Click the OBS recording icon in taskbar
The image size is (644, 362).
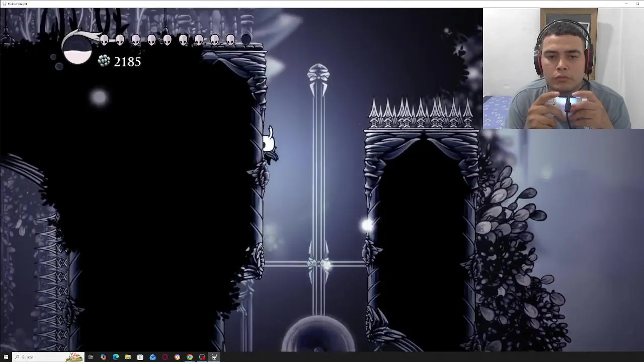pos(202,357)
